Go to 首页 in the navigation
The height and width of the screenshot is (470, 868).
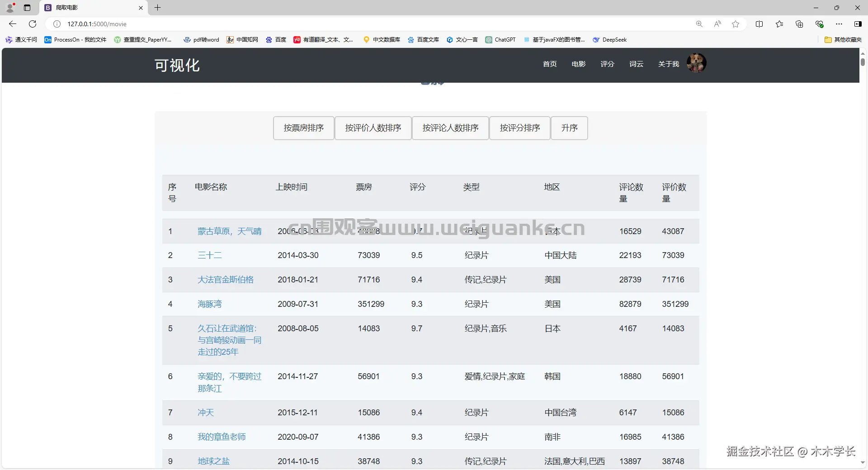[x=550, y=64]
